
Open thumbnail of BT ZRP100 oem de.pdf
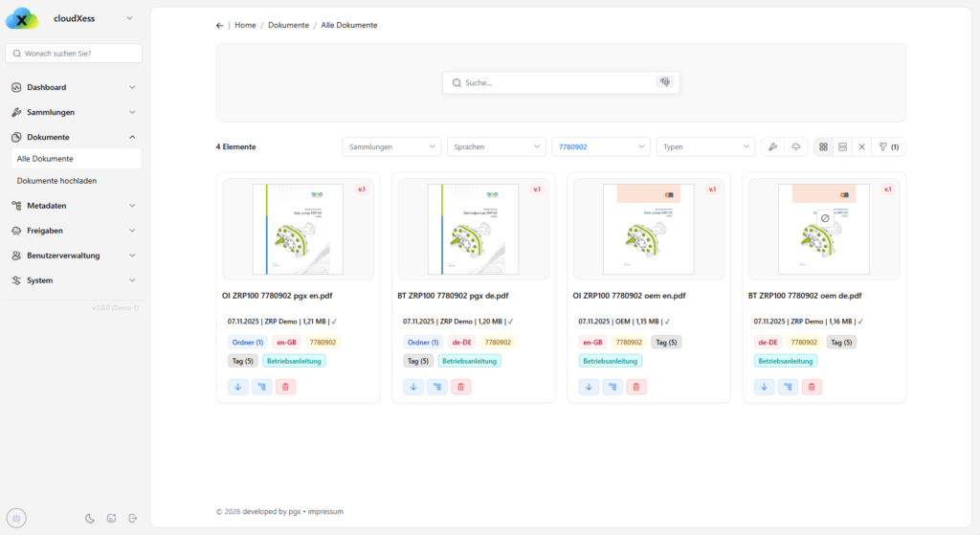[x=824, y=230]
